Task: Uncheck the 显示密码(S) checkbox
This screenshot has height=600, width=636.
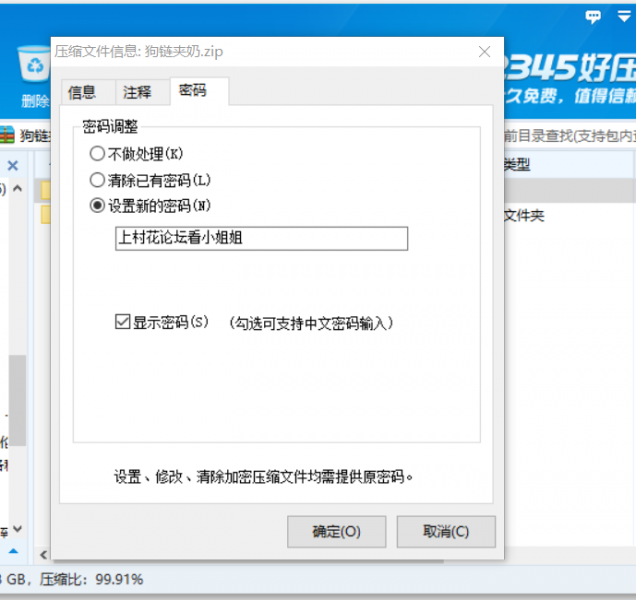Action: coord(123,322)
